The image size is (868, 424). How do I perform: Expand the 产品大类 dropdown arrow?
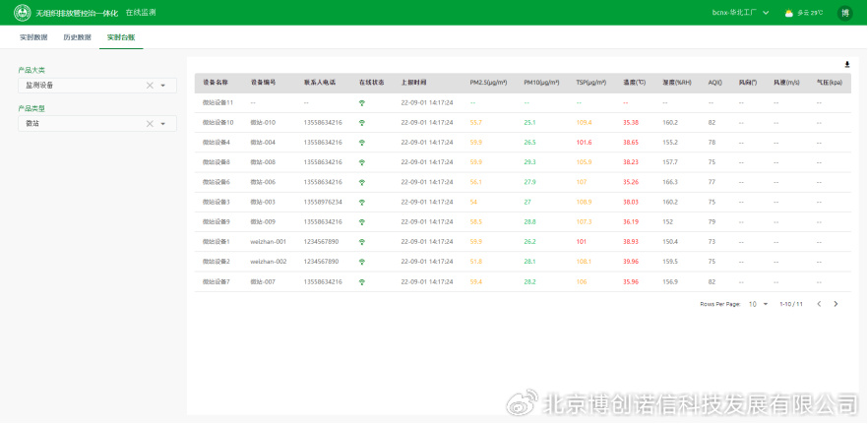pyautogui.click(x=162, y=86)
